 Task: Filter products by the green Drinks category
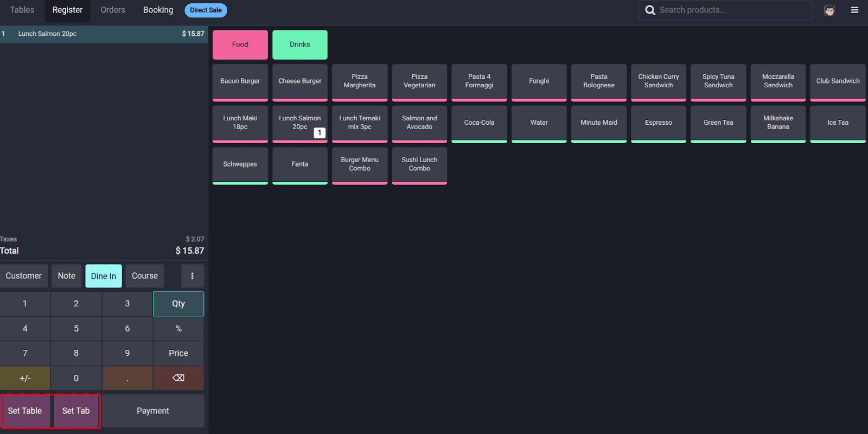click(299, 44)
